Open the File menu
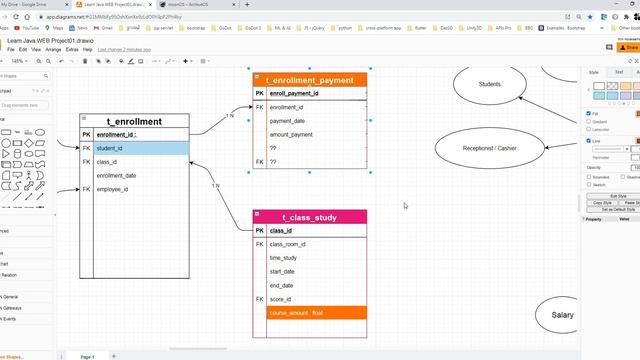 coord(11,49)
